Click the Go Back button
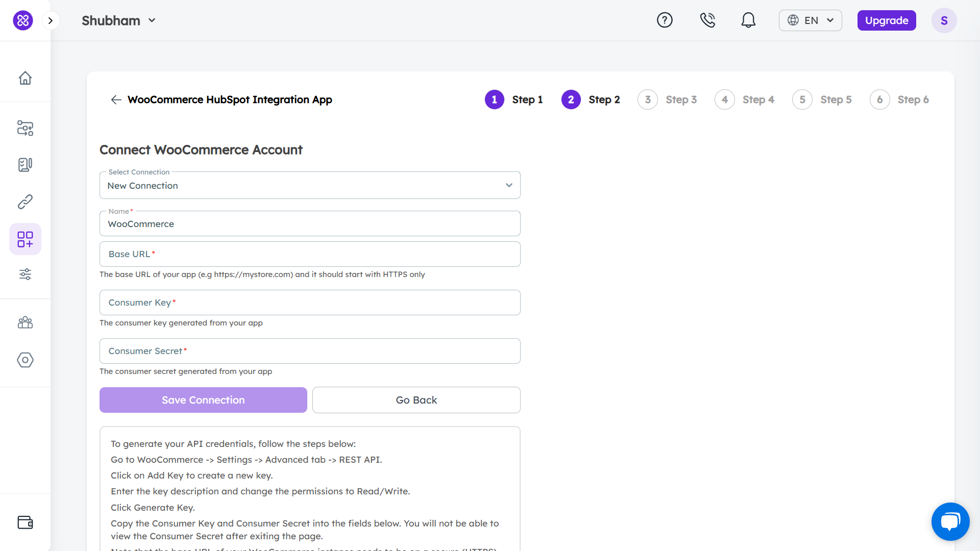The height and width of the screenshot is (551, 980). click(416, 400)
